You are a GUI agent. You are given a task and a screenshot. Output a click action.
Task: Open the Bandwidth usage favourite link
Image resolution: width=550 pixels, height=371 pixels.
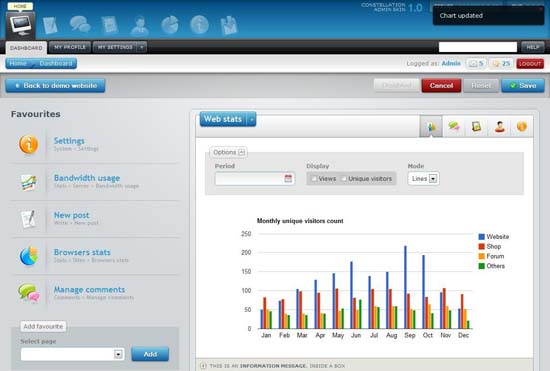(x=87, y=178)
